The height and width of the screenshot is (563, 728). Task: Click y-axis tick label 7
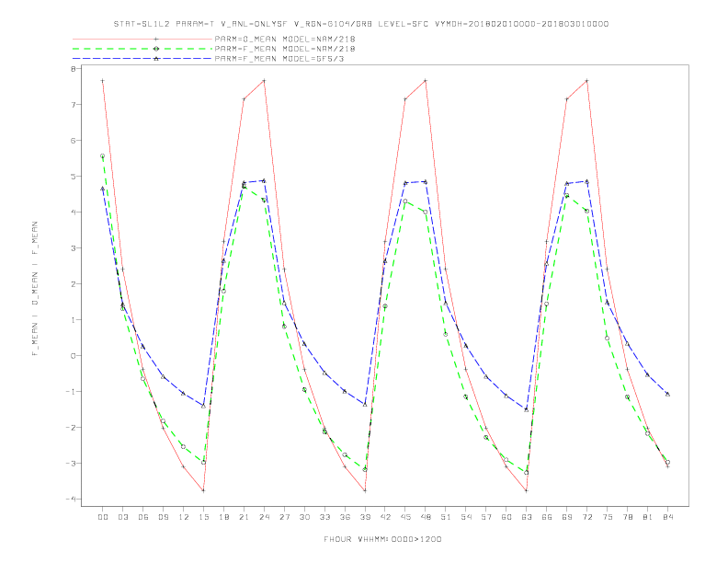click(73, 105)
